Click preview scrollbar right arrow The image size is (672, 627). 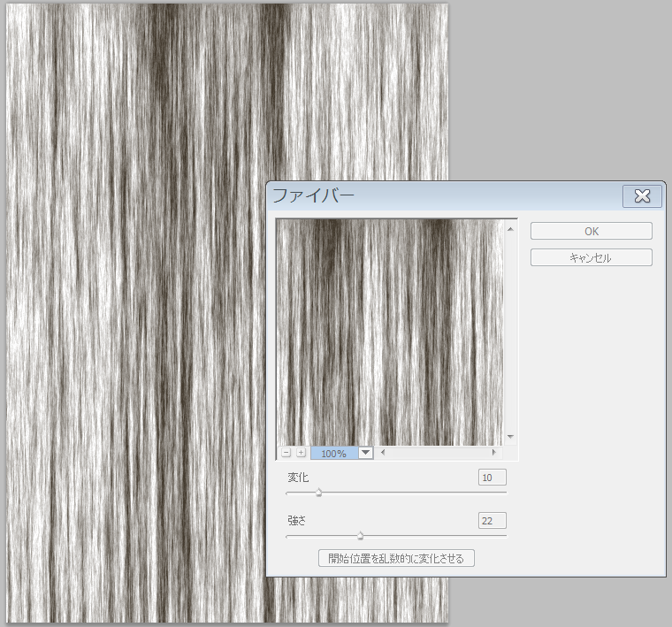[493, 452]
